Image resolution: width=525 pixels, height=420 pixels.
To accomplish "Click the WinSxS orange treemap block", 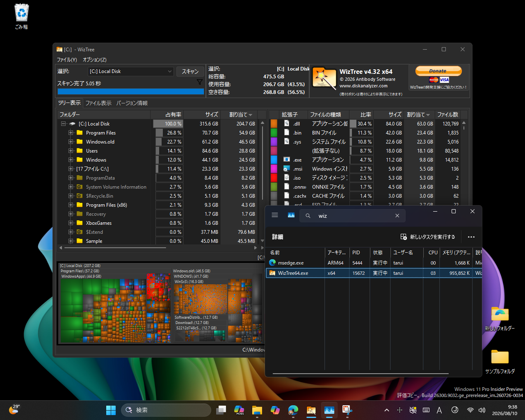I will click(x=200, y=299).
